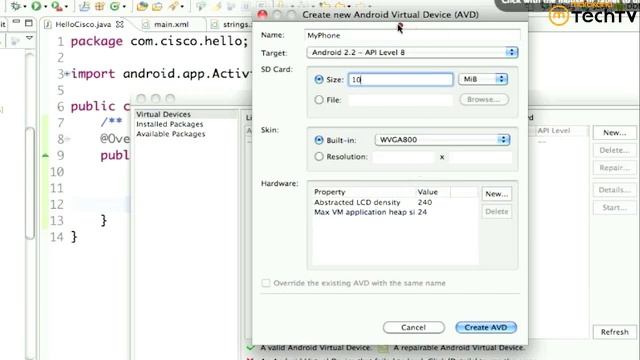
Task: Open the New Java Class dropdown arrow
Action: point(124,7)
